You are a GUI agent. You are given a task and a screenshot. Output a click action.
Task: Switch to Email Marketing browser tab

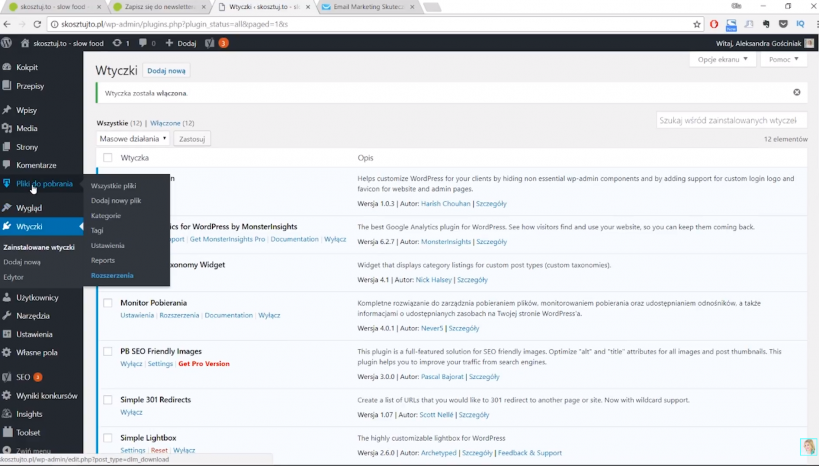[368, 7]
